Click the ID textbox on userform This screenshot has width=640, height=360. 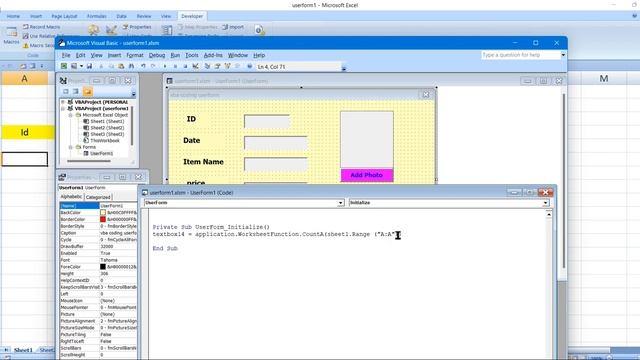tap(267, 121)
